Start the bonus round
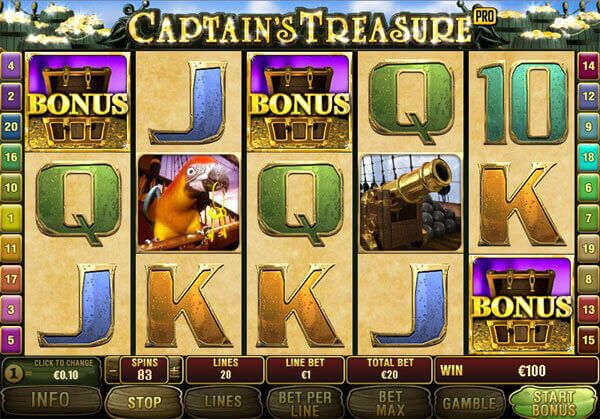Screen dimensions: 600x419 (554, 403)
